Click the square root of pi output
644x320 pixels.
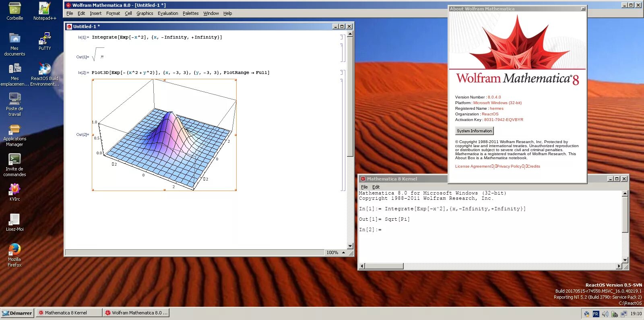tap(99, 55)
